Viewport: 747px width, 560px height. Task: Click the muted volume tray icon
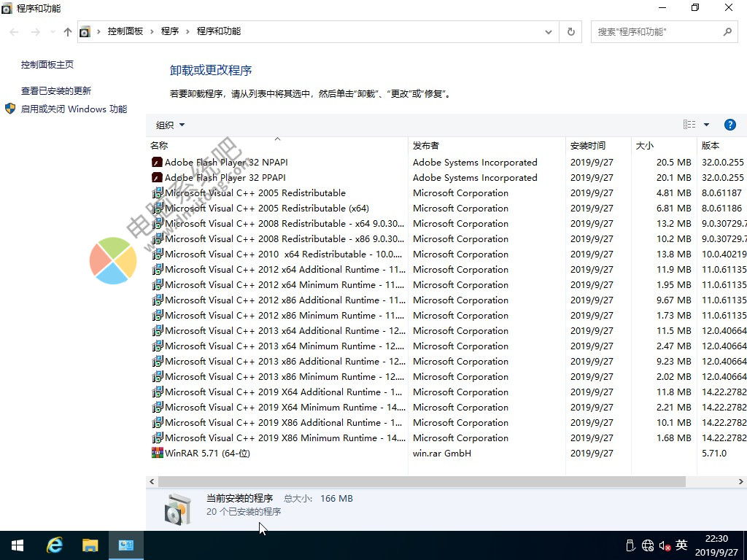click(x=665, y=545)
